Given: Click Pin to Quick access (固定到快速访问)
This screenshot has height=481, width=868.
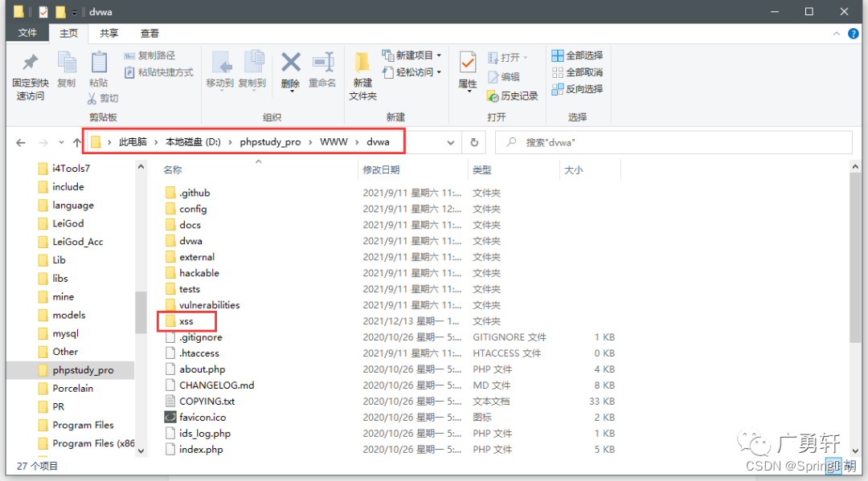Looking at the screenshot, I should [x=31, y=77].
